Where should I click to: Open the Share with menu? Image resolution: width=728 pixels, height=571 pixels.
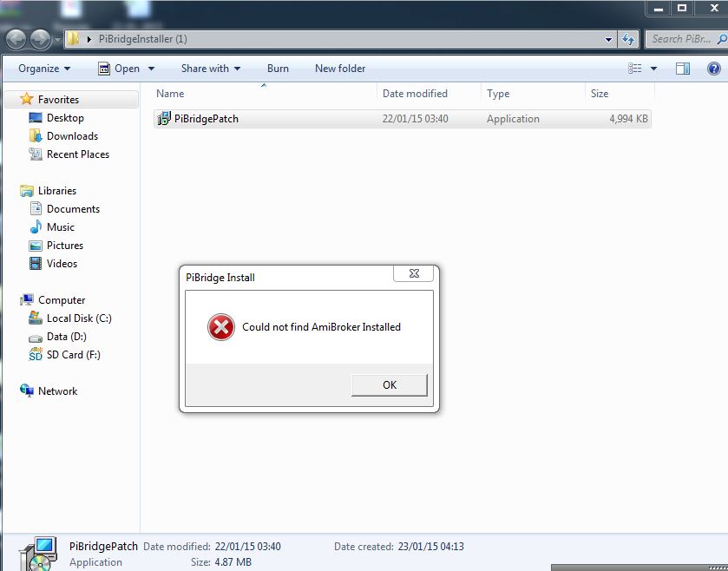[210, 69]
